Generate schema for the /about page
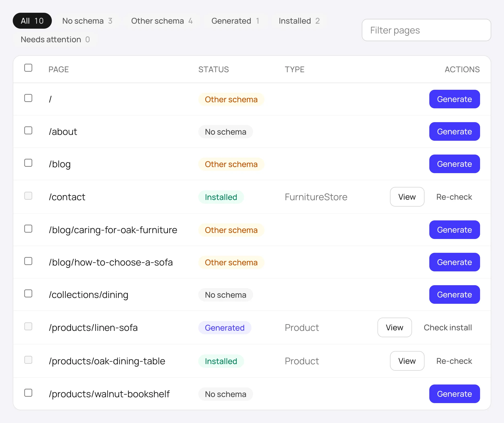Screen dimensions: 504x423 point(455,131)
